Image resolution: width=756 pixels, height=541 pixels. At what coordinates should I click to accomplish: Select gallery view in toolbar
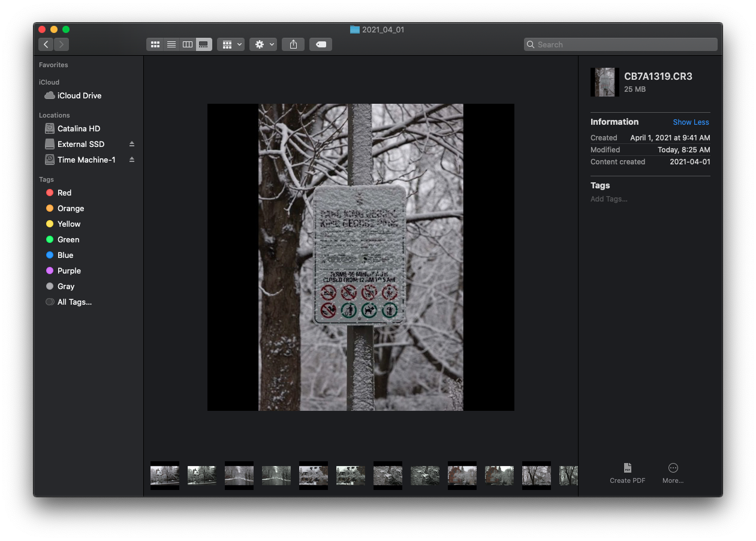204,44
